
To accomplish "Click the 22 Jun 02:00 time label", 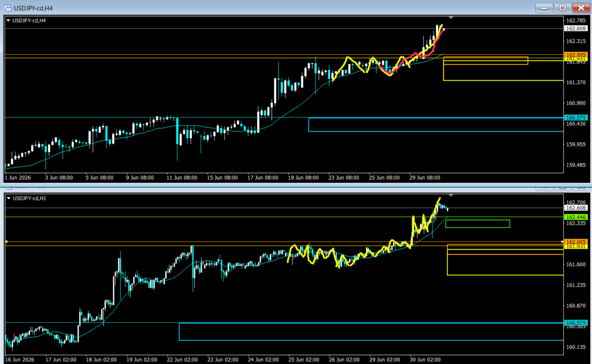I will click(182, 360).
